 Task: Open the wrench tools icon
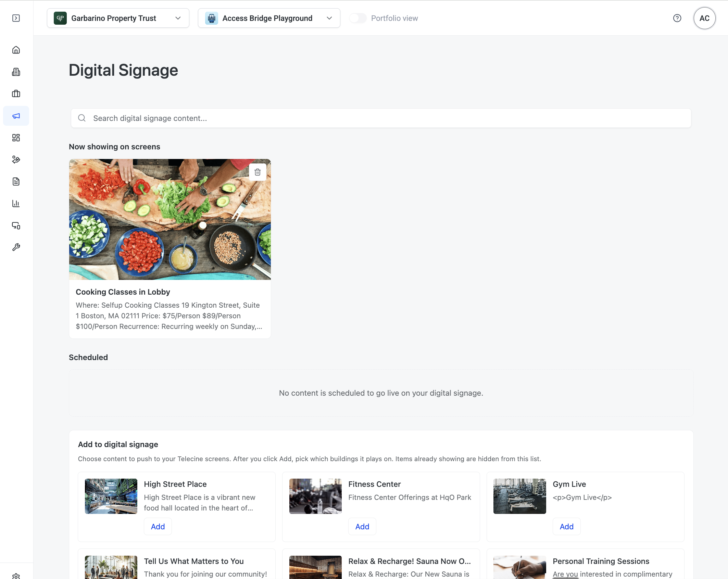(x=16, y=247)
